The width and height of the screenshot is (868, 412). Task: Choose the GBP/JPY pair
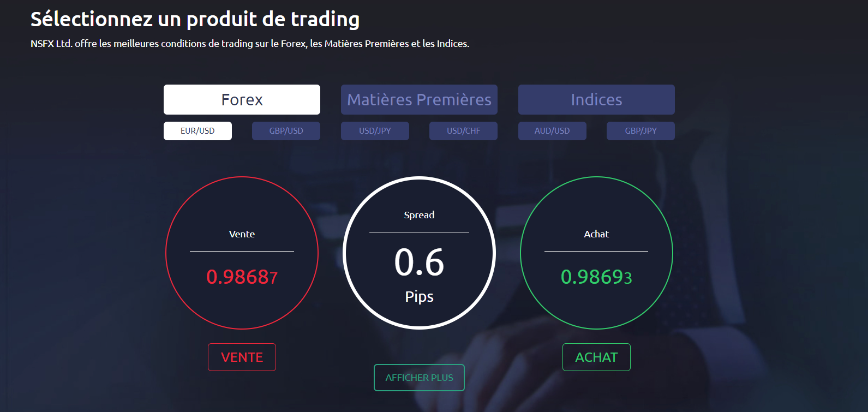(640, 131)
